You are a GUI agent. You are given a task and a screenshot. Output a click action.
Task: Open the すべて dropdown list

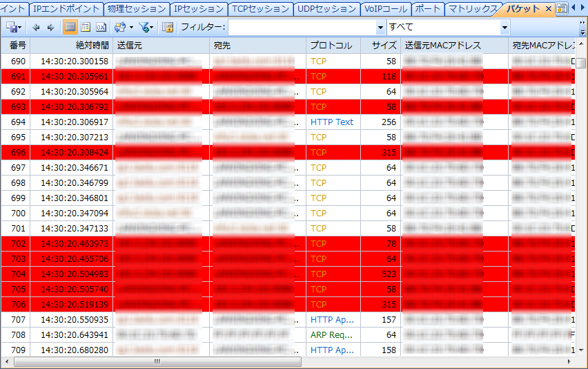[504, 28]
